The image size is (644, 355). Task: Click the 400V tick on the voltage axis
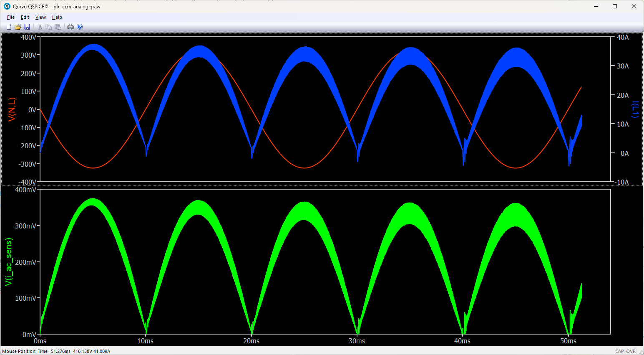coord(29,37)
